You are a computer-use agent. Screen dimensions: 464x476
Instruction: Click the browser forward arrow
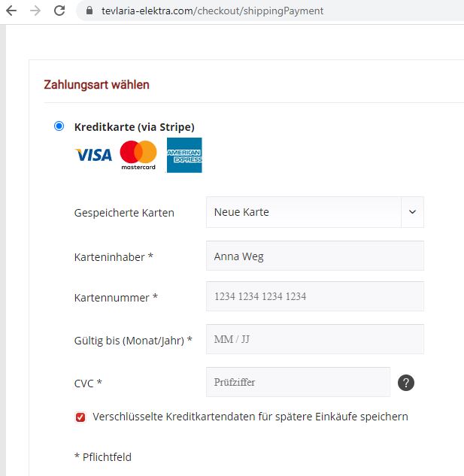tap(35, 11)
